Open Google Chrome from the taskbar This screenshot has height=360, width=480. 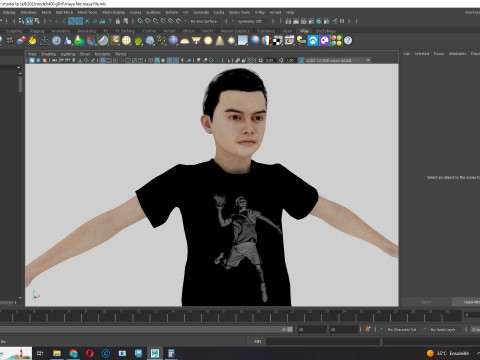73,353
